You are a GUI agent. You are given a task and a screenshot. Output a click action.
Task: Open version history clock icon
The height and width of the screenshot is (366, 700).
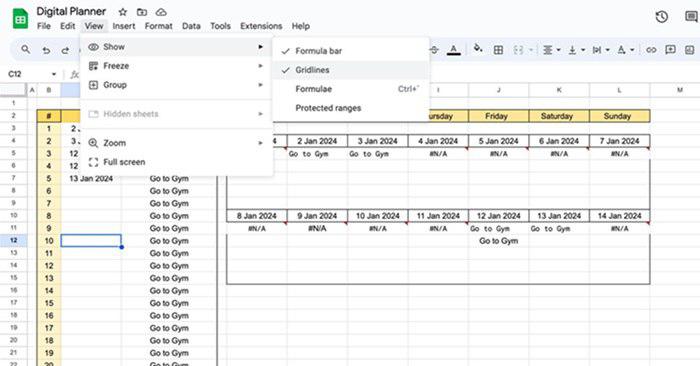click(662, 17)
